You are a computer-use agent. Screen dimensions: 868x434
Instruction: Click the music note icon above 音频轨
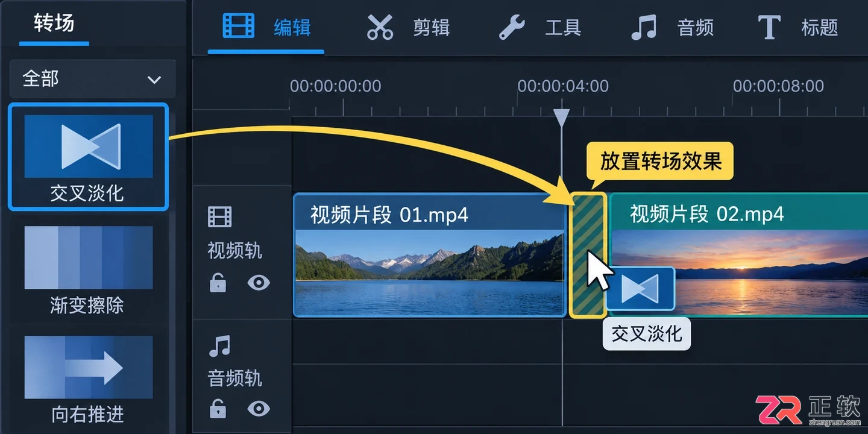219,345
